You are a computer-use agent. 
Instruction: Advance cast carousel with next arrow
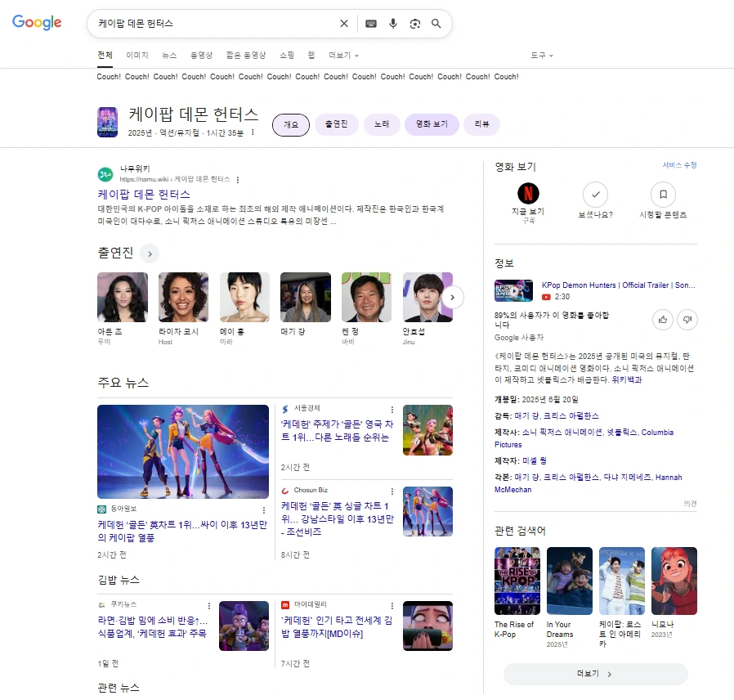(452, 298)
